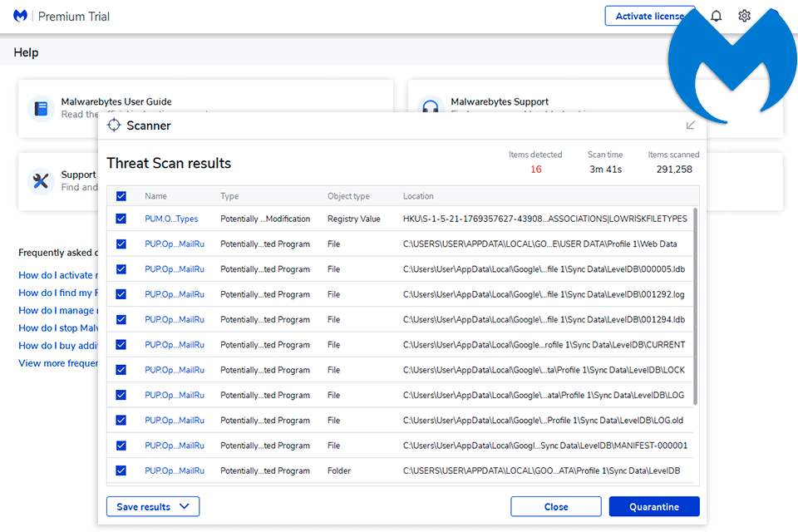This screenshot has height=532, width=798.
Task: Uncheck the PUM.O...Types registry value row
Action: [121, 219]
